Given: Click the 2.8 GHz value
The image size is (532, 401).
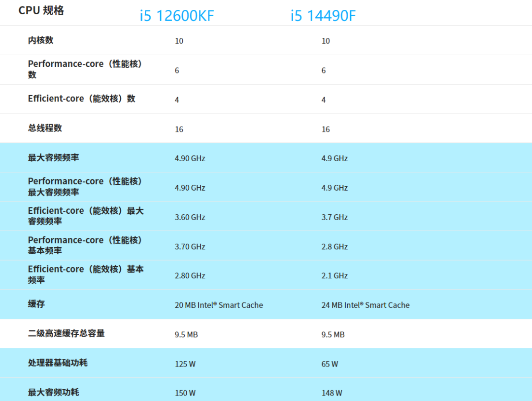Looking at the screenshot, I should point(334,247).
